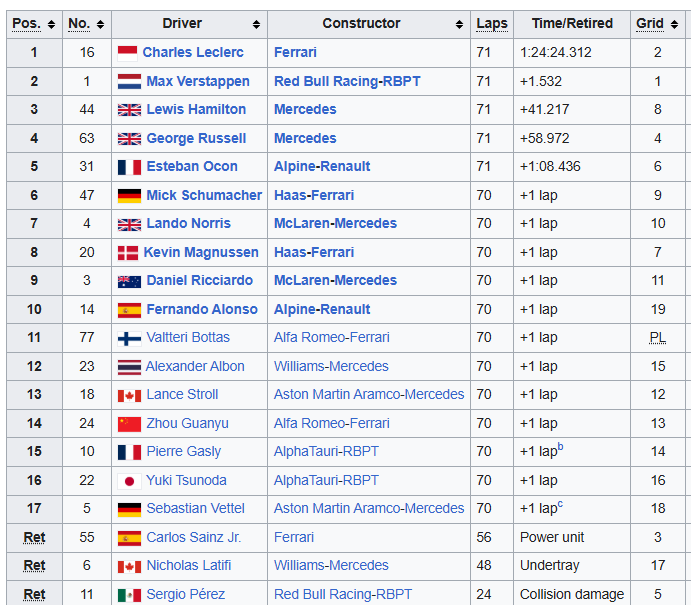Screen dimensions: 691x605
Task: Click Danish flag beside Kevin Magnussen
Action: pyautogui.click(x=128, y=253)
